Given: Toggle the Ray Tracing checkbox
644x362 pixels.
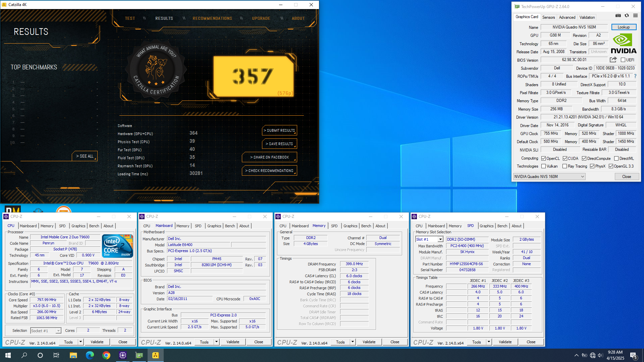Looking at the screenshot, I should point(565,166).
